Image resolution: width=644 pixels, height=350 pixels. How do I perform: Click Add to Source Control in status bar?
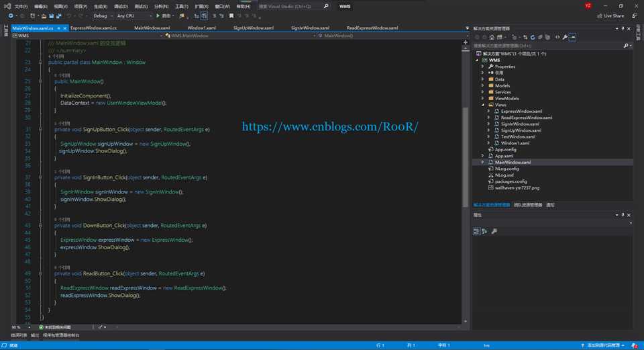click(603, 345)
